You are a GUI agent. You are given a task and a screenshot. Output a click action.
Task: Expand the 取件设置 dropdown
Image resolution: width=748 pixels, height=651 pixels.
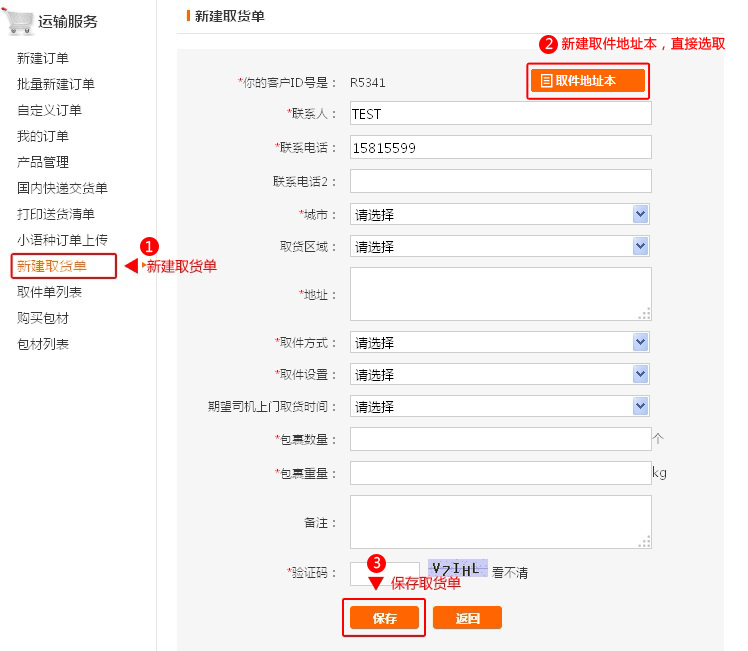500,375
